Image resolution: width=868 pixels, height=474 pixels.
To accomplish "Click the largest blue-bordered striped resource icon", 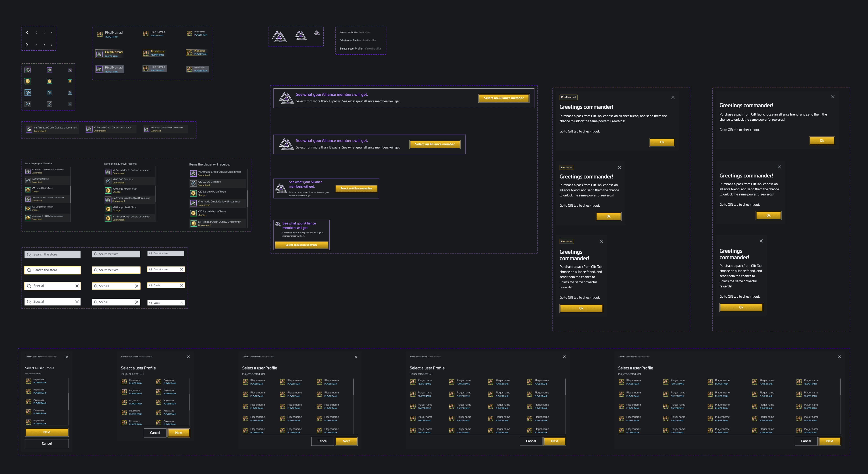I will [28, 92].
